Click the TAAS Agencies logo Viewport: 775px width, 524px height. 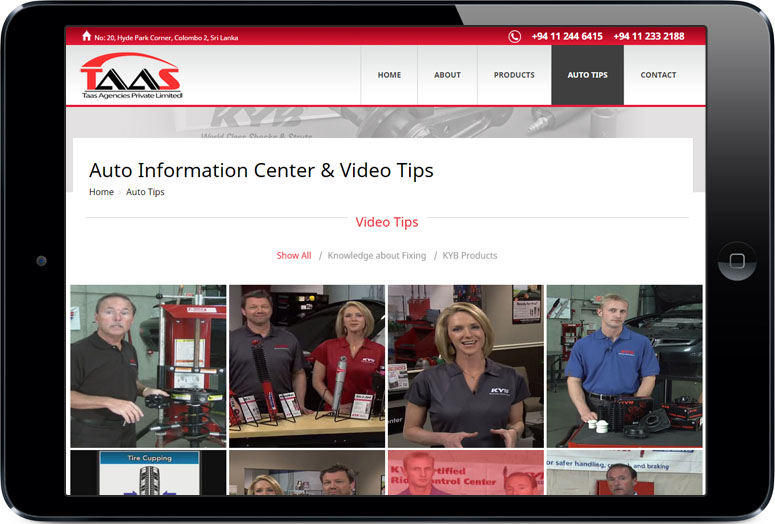tap(131, 76)
